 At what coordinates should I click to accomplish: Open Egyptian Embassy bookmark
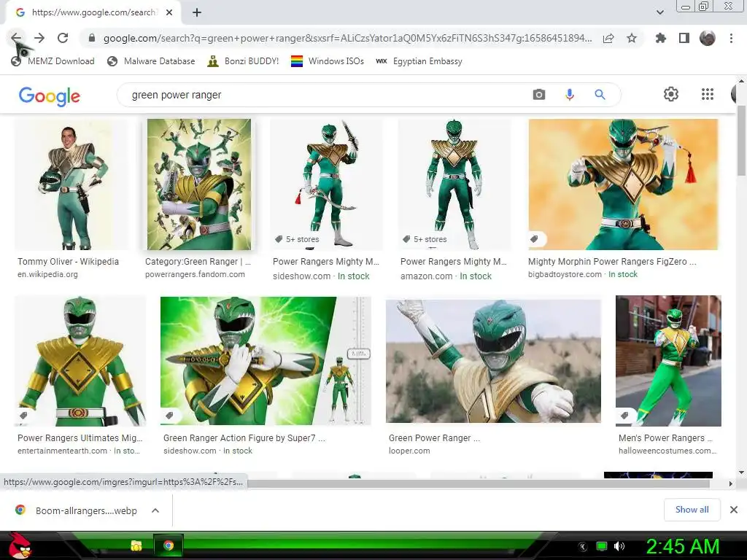click(419, 61)
